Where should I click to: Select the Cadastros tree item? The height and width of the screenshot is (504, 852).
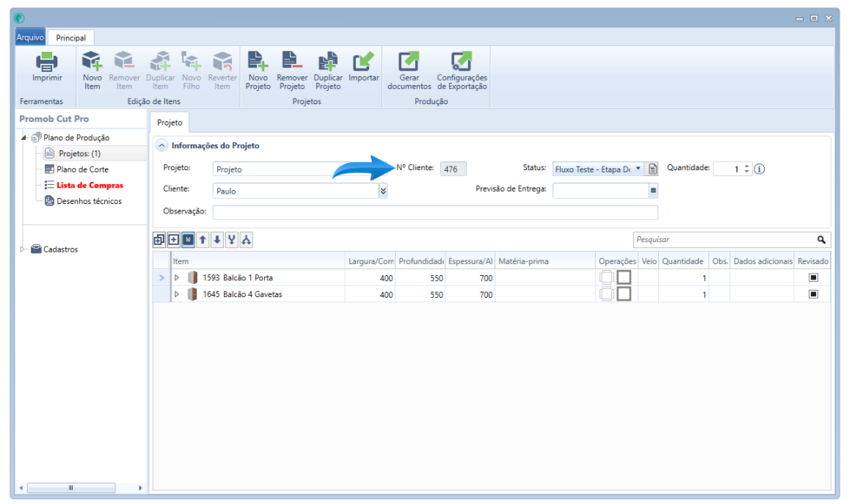[x=60, y=249]
